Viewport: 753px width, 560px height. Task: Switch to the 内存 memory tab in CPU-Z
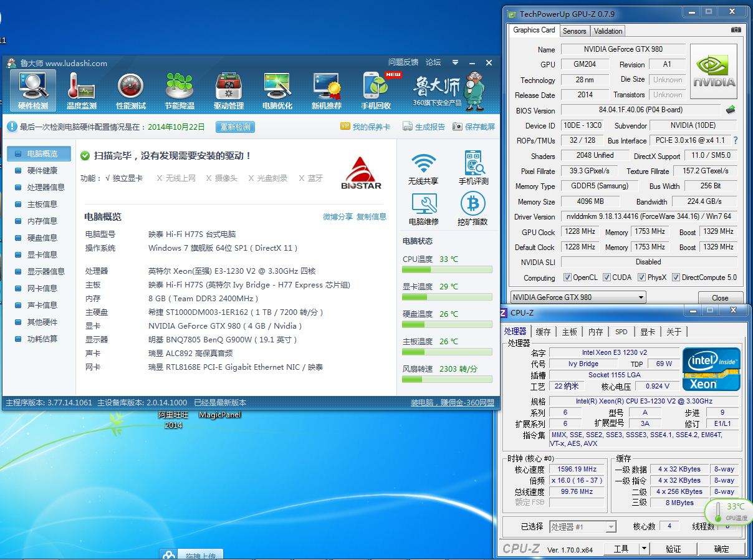pyautogui.click(x=595, y=332)
